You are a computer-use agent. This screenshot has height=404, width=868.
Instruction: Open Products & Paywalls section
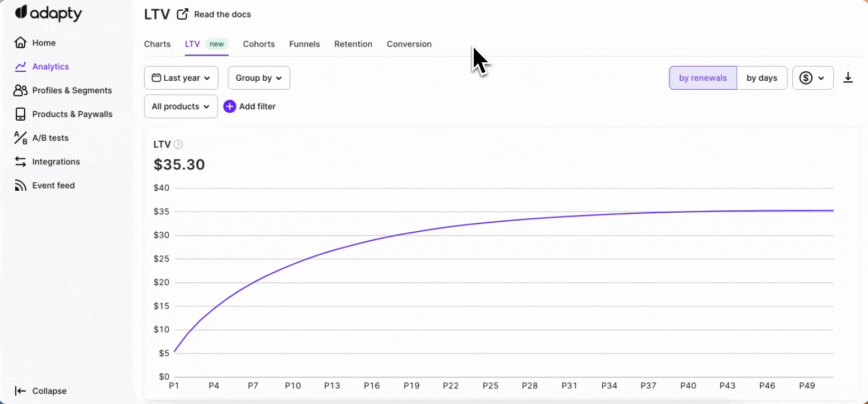[x=72, y=114]
